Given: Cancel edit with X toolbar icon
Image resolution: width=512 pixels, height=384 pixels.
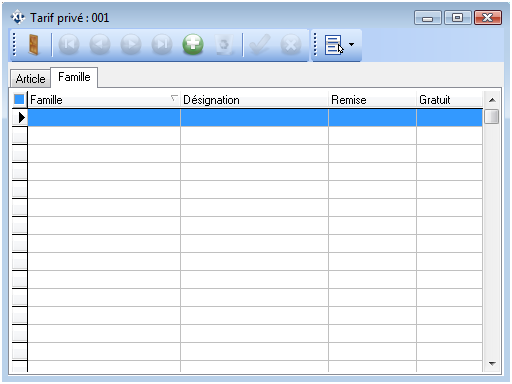Looking at the screenshot, I should (291, 44).
